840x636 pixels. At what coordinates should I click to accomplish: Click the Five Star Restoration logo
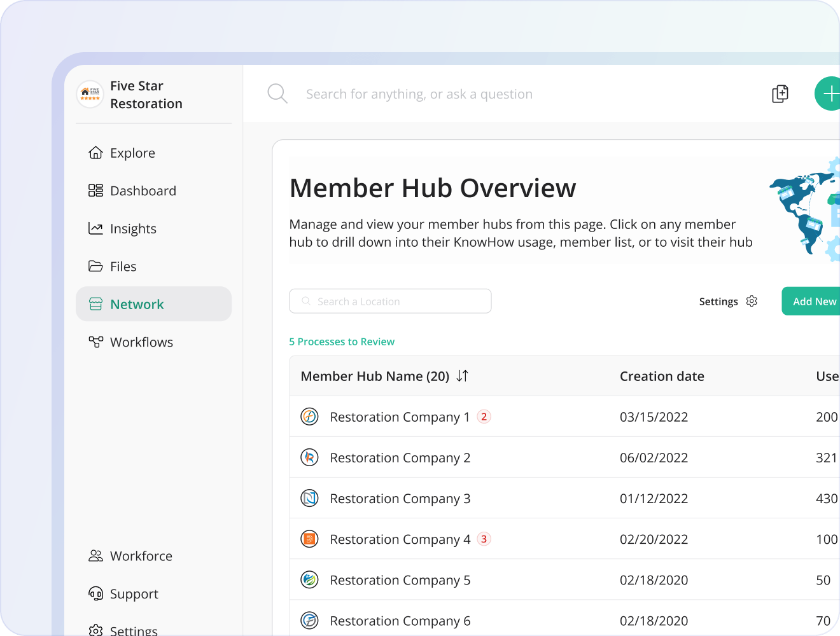coord(90,95)
